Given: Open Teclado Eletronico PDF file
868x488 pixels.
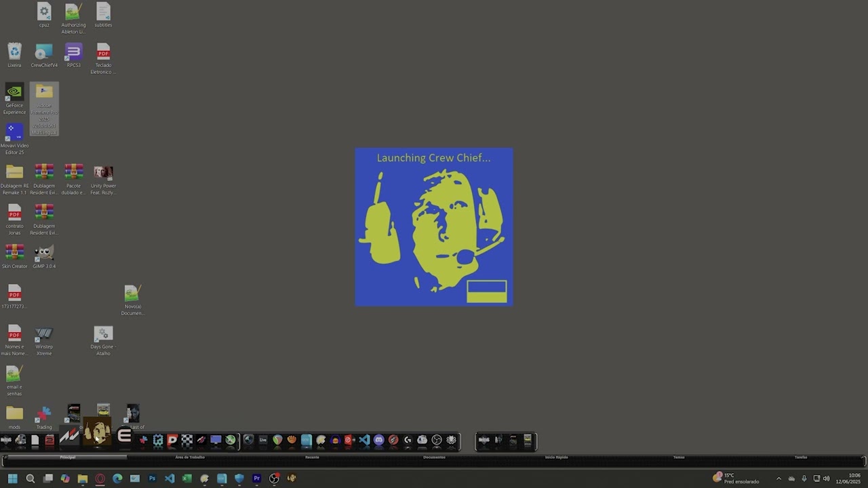Looking at the screenshot, I should coord(103,59).
